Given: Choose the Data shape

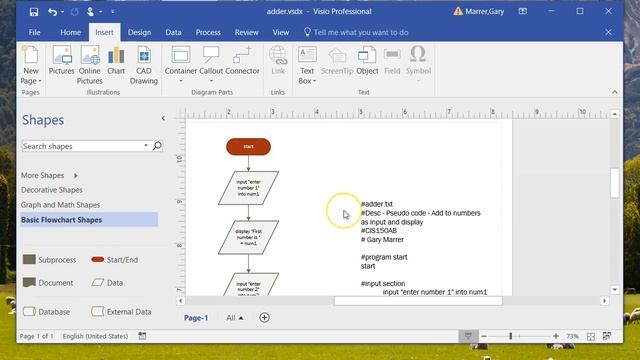Looking at the screenshot, I should coord(107,282).
